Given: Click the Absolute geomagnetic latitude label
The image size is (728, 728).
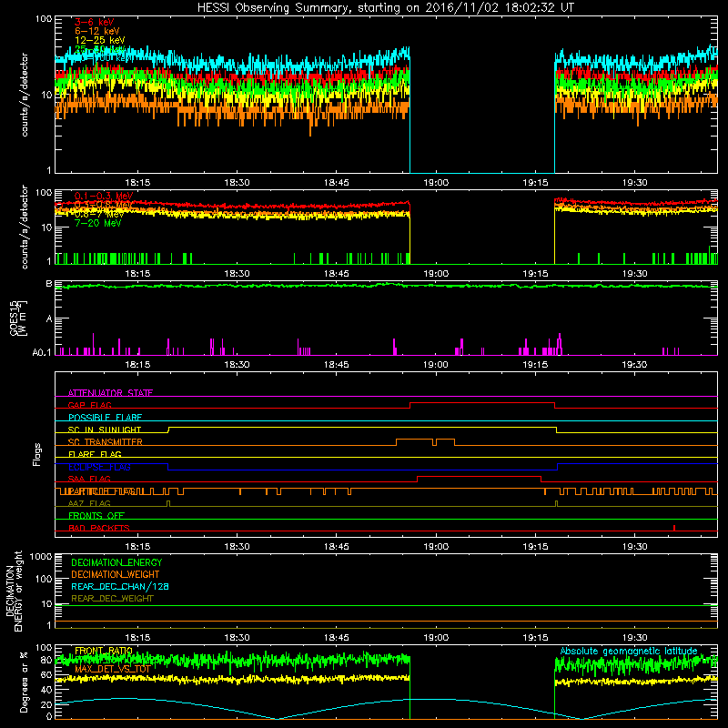Looking at the screenshot, I should [x=629, y=651].
